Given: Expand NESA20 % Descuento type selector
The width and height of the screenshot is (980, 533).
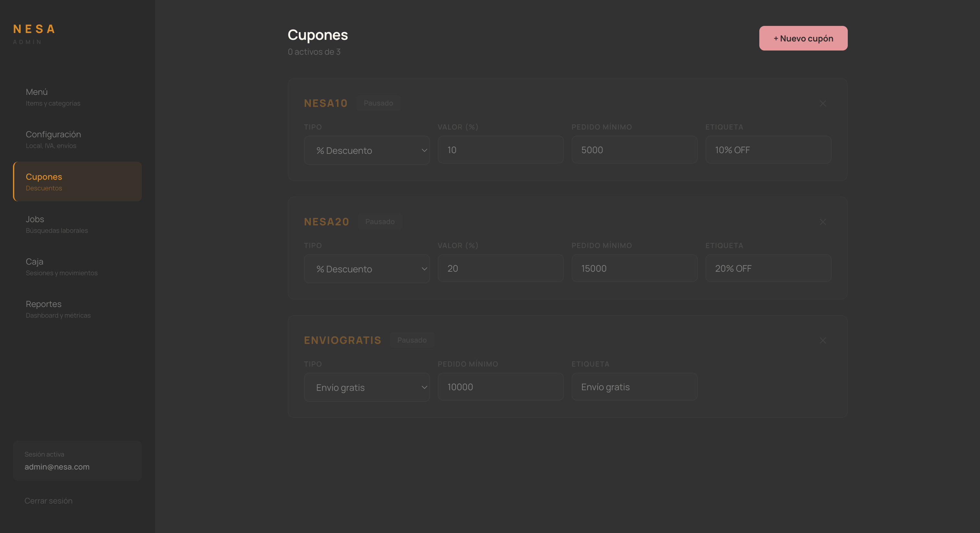Looking at the screenshot, I should coord(367,269).
